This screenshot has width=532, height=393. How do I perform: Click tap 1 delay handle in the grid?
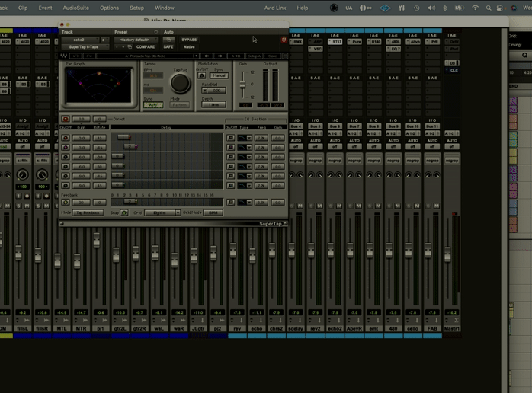pyautogui.click(x=124, y=137)
